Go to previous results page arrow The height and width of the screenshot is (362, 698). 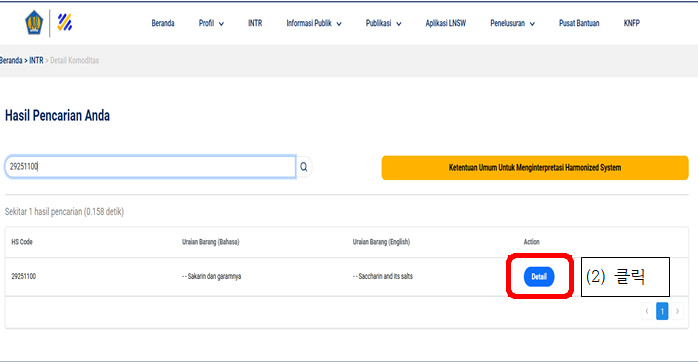point(647,311)
